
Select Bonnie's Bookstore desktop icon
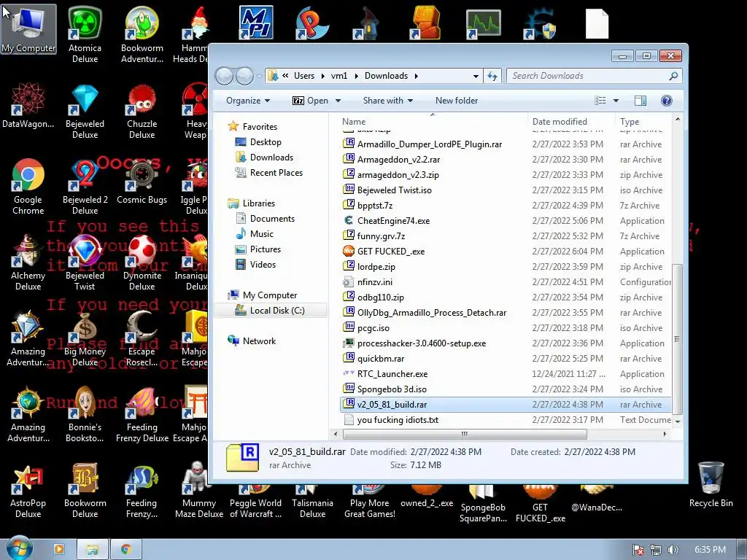tap(85, 414)
